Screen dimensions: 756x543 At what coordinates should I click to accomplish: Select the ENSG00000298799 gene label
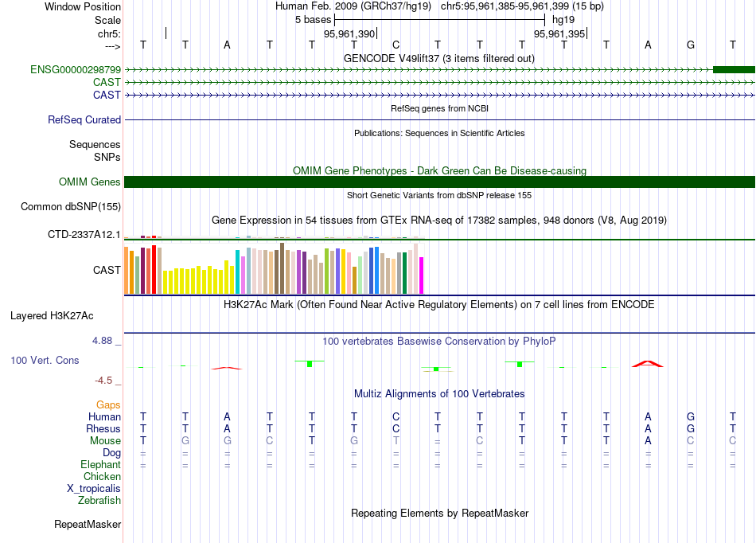[x=76, y=69]
